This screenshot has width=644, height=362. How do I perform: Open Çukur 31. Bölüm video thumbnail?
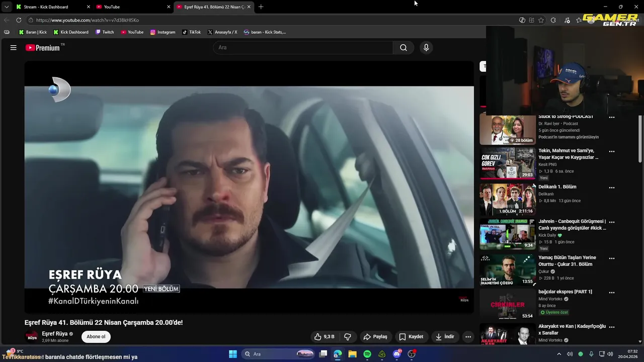(x=507, y=270)
